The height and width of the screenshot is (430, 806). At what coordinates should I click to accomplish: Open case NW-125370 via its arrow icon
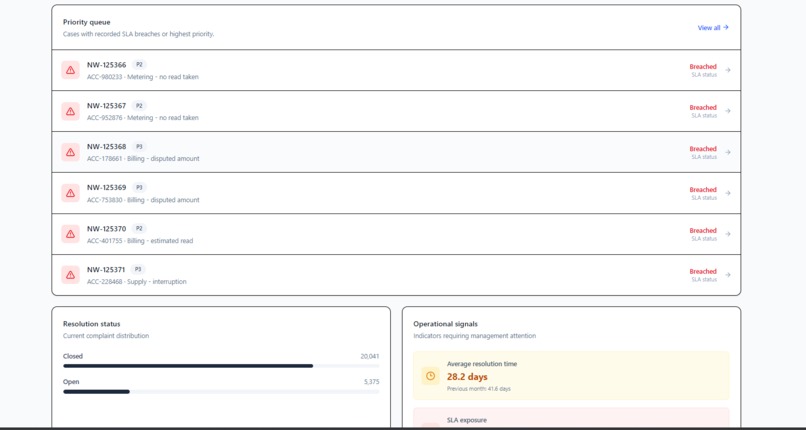727,234
